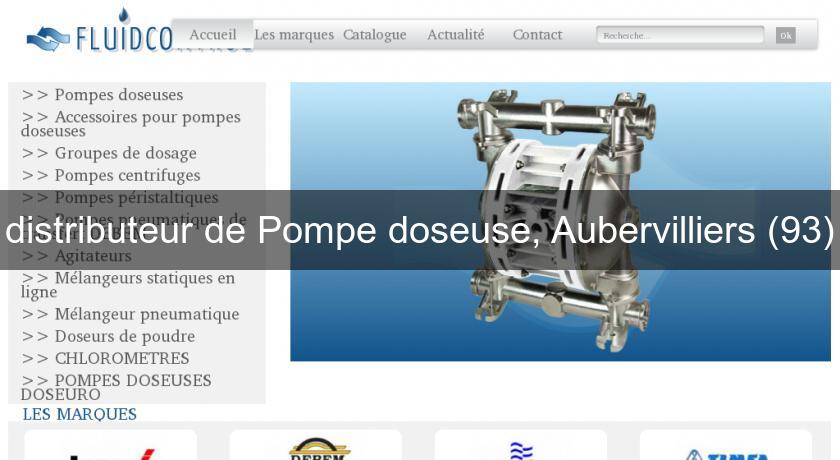Go to the Accueil tab
840x460 pixels.
pos(213,35)
